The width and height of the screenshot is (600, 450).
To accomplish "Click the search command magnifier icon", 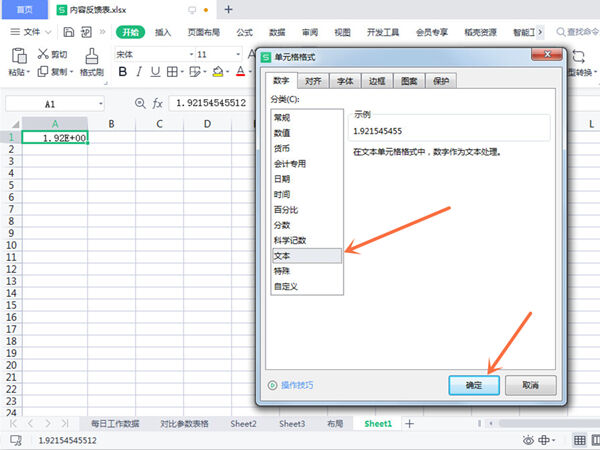I will coord(561,32).
